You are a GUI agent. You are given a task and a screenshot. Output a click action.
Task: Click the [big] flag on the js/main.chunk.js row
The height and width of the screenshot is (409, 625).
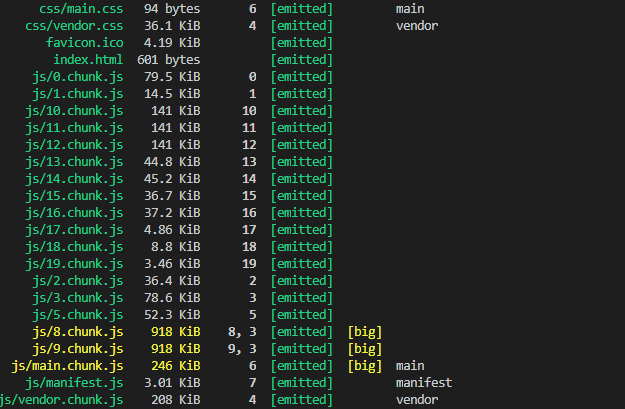(x=365, y=366)
